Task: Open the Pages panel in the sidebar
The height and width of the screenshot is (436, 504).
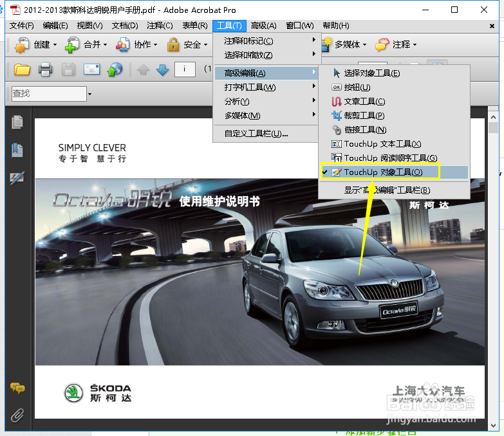Action: 17,122
